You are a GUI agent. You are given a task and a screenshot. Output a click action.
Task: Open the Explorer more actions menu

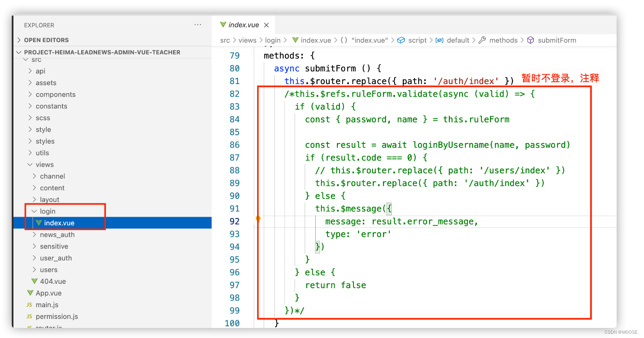tap(198, 25)
